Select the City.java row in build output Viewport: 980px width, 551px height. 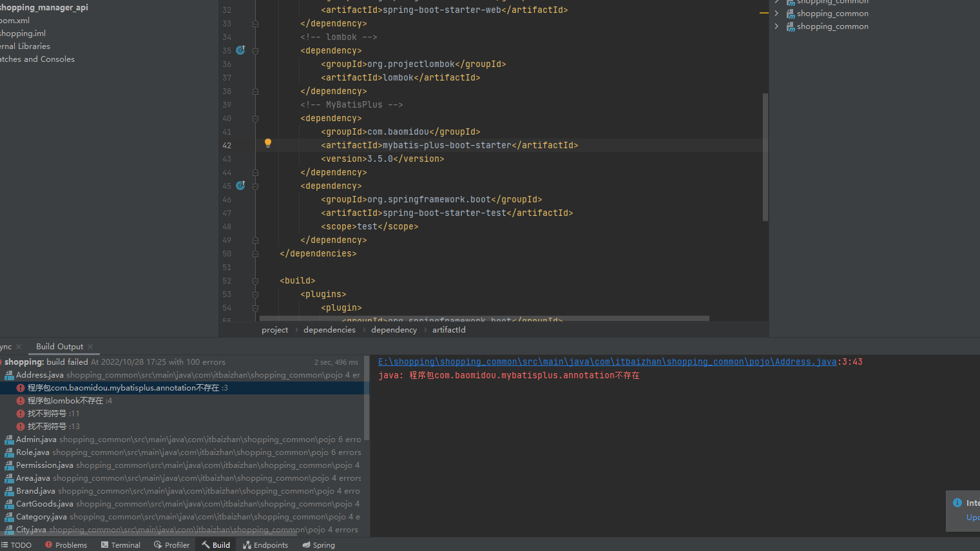pos(180,530)
